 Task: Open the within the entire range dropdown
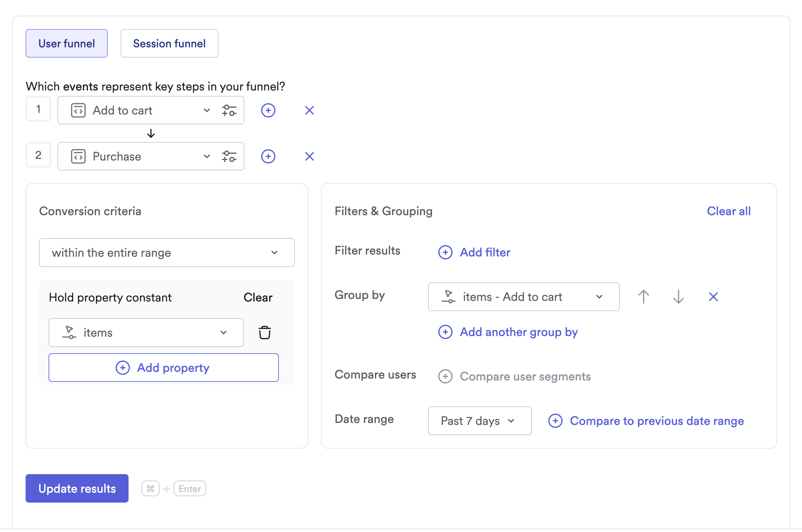click(167, 253)
